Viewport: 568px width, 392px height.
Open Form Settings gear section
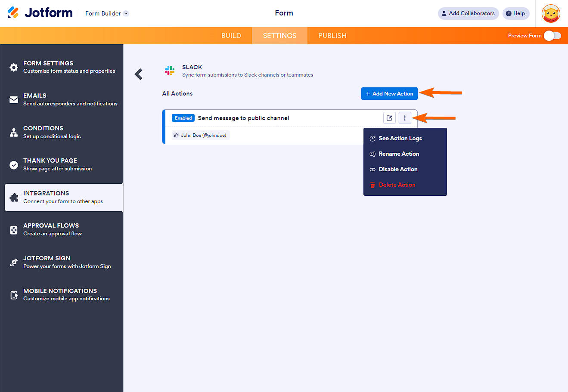click(x=14, y=68)
